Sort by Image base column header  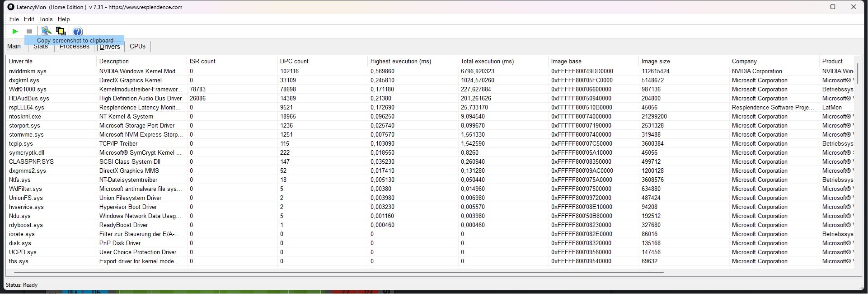tap(593, 61)
